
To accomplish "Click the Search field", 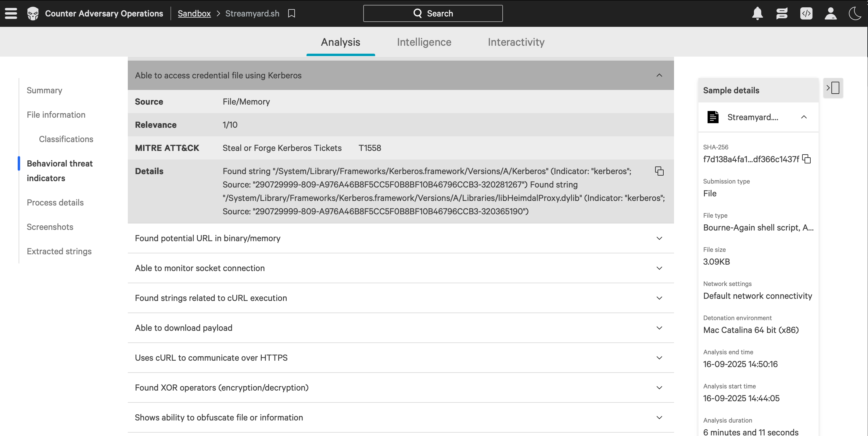I will coord(433,13).
